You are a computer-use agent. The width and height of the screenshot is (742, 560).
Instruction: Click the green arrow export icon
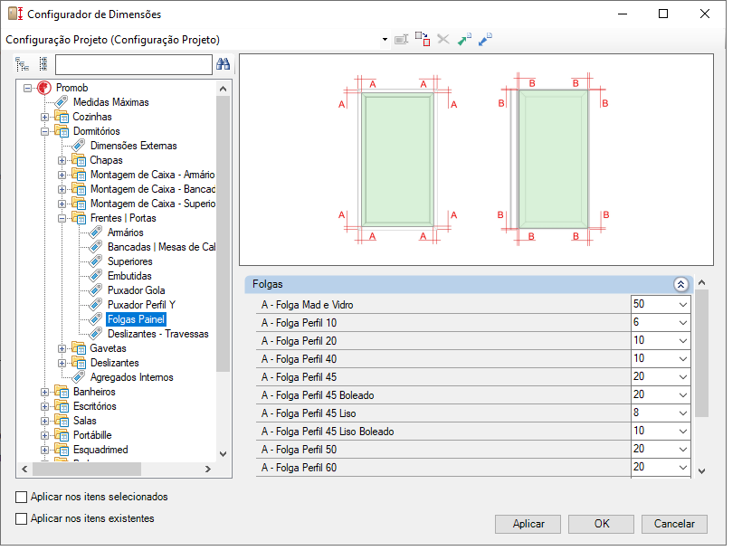click(464, 39)
